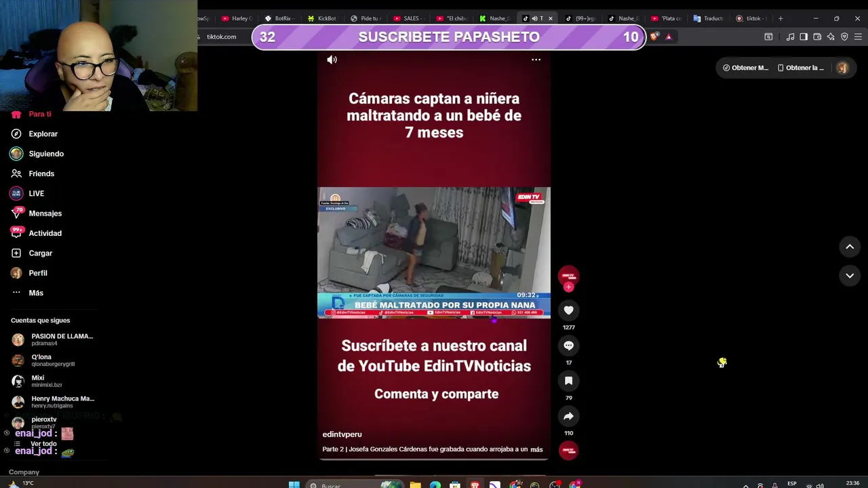Toggle the browser sidebar panel icon
The width and height of the screenshot is (868, 488).
click(x=804, y=37)
